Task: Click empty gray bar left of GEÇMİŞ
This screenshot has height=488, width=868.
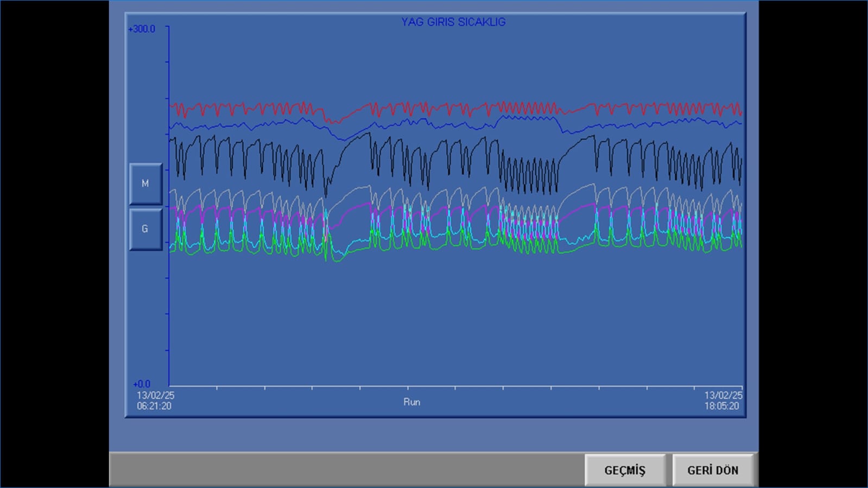Action: pyautogui.click(x=347, y=470)
